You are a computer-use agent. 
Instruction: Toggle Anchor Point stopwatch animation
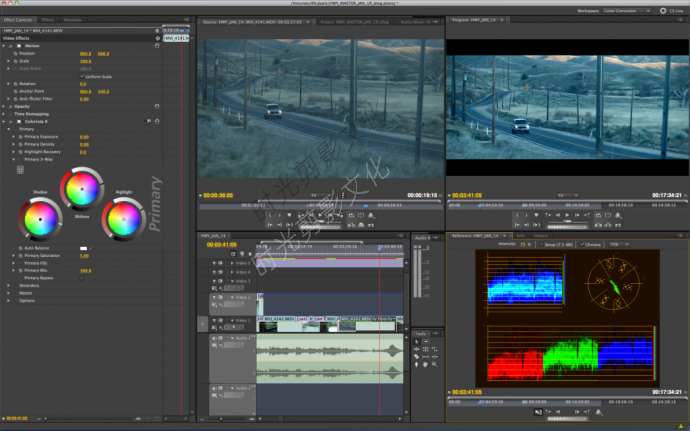click(x=15, y=91)
